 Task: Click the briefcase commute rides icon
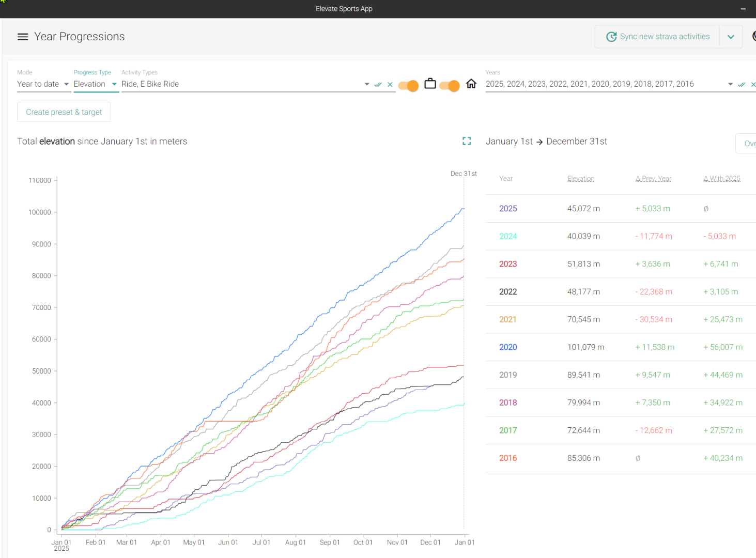click(x=430, y=84)
